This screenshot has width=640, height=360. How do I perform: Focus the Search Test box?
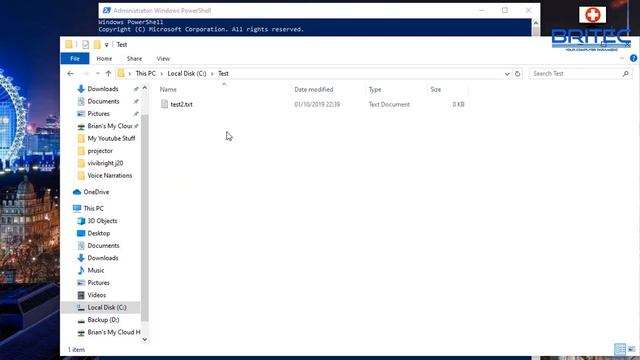576,73
